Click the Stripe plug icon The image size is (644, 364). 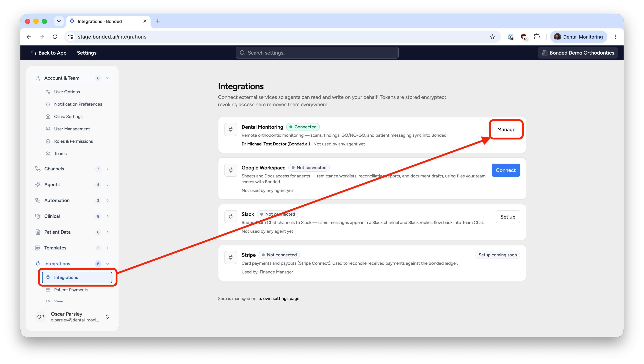(231, 257)
